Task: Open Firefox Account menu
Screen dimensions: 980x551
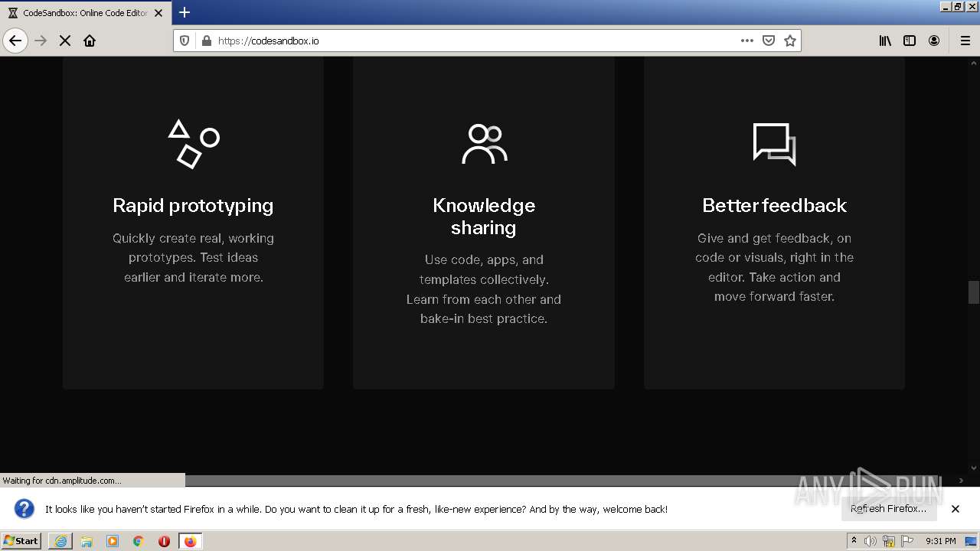Action: 934,41
